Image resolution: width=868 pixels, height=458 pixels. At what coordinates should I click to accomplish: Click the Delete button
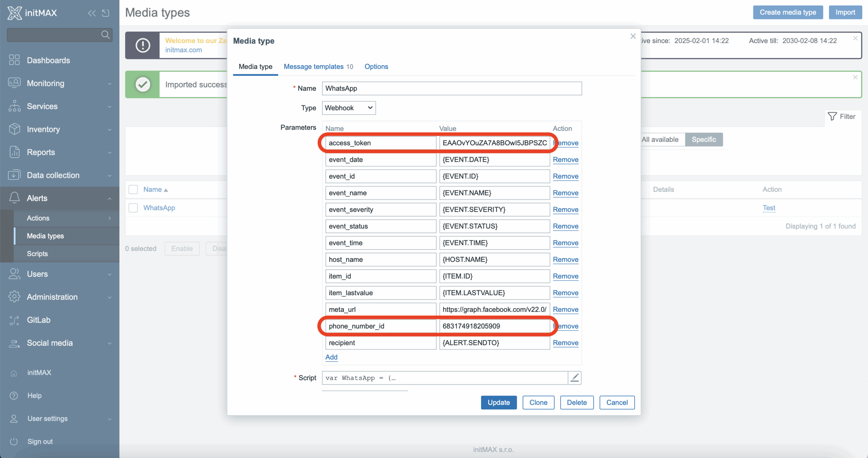577,402
